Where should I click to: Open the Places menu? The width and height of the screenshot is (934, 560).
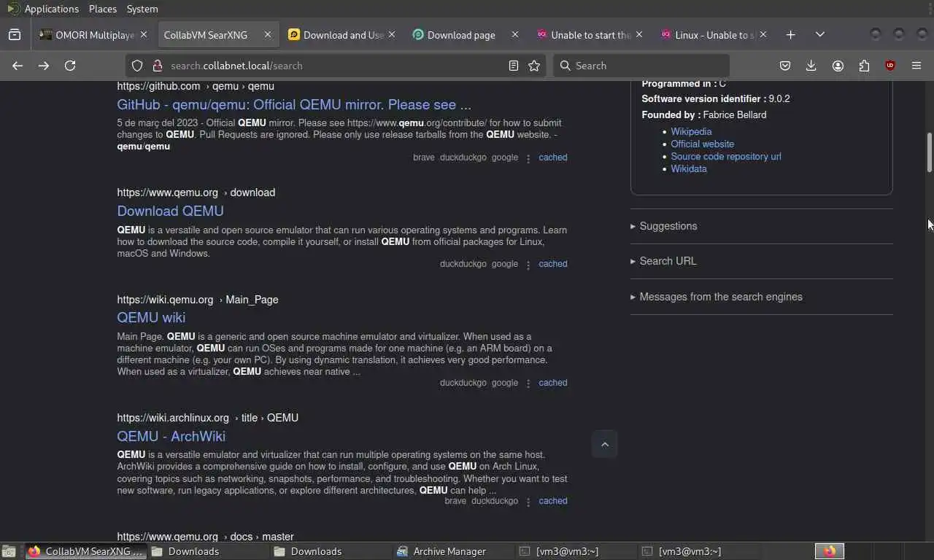(x=102, y=9)
